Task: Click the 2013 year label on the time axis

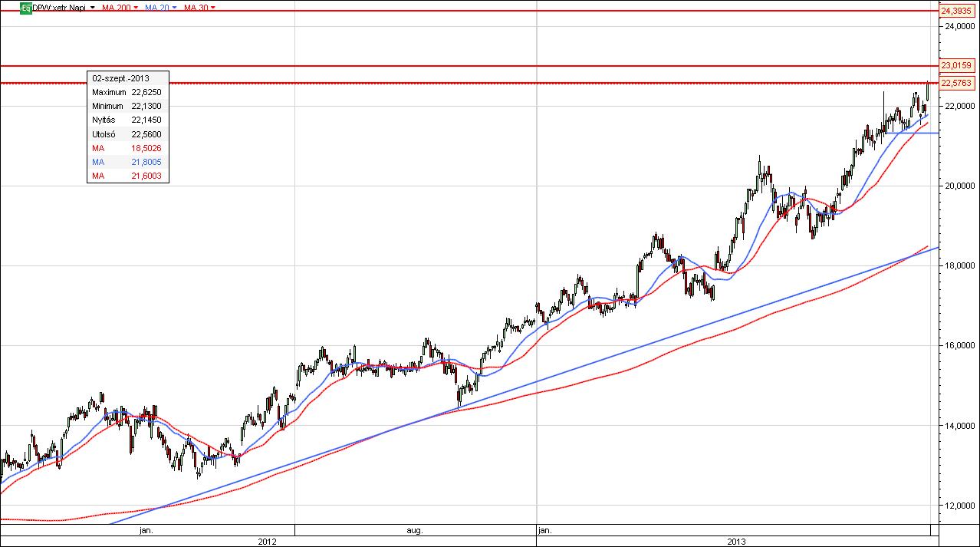Action: 736,541
